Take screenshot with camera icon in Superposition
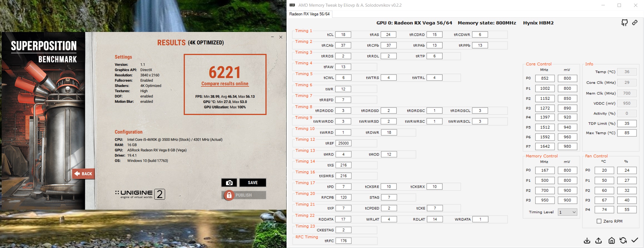This screenshot has height=248, width=644. pyautogui.click(x=229, y=182)
